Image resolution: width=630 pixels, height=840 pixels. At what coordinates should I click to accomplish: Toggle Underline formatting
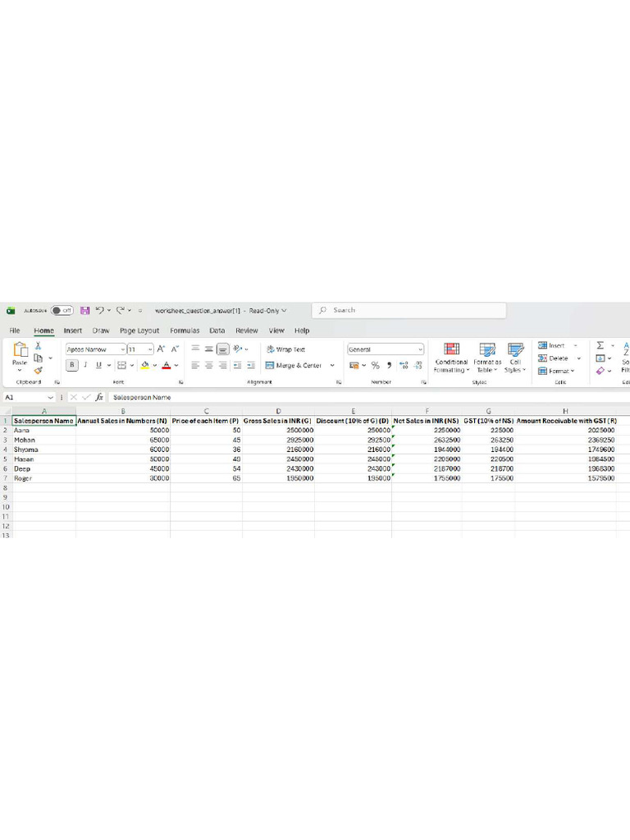click(98, 365)
